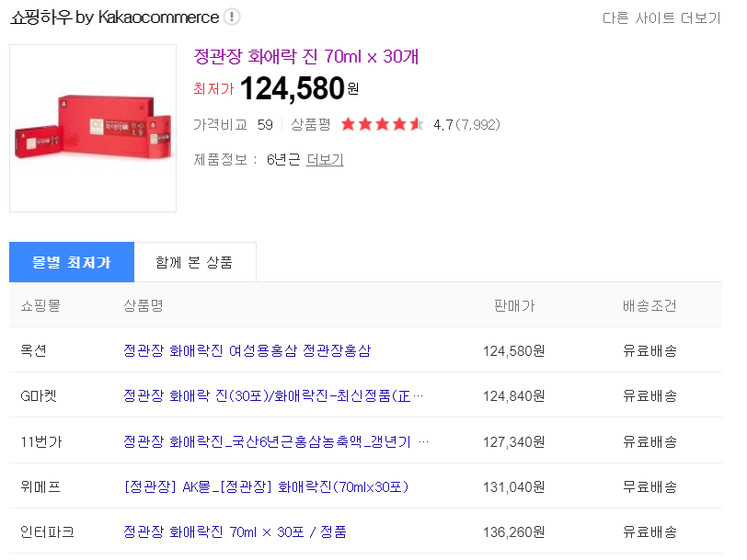
Task: Click price 136,260원
Action: [514, 532]
